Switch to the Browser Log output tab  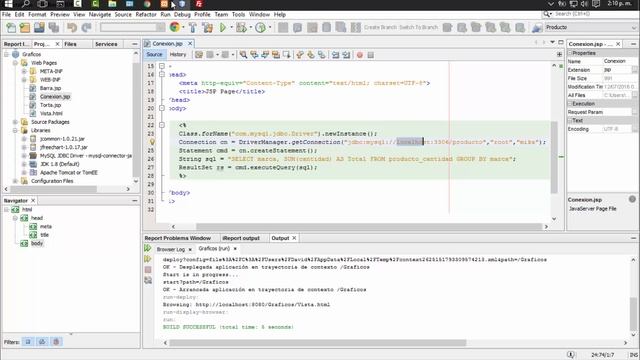pos(171,249)
